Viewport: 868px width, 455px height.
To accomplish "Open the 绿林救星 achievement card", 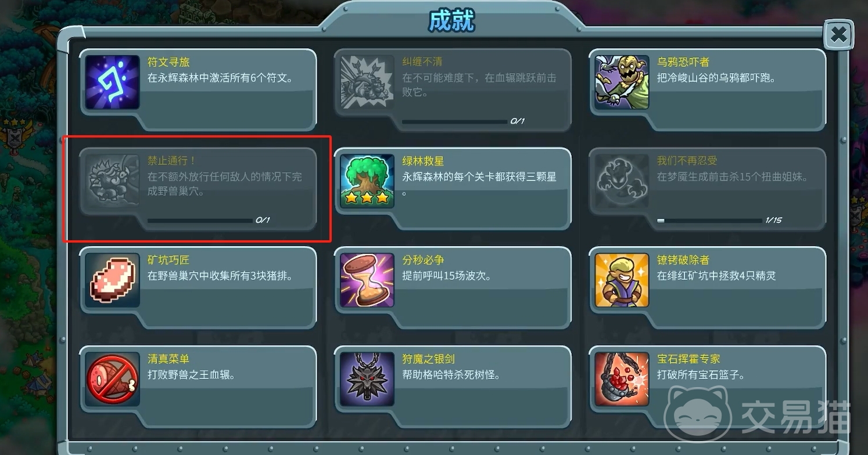I will click(x=453, y=189).
